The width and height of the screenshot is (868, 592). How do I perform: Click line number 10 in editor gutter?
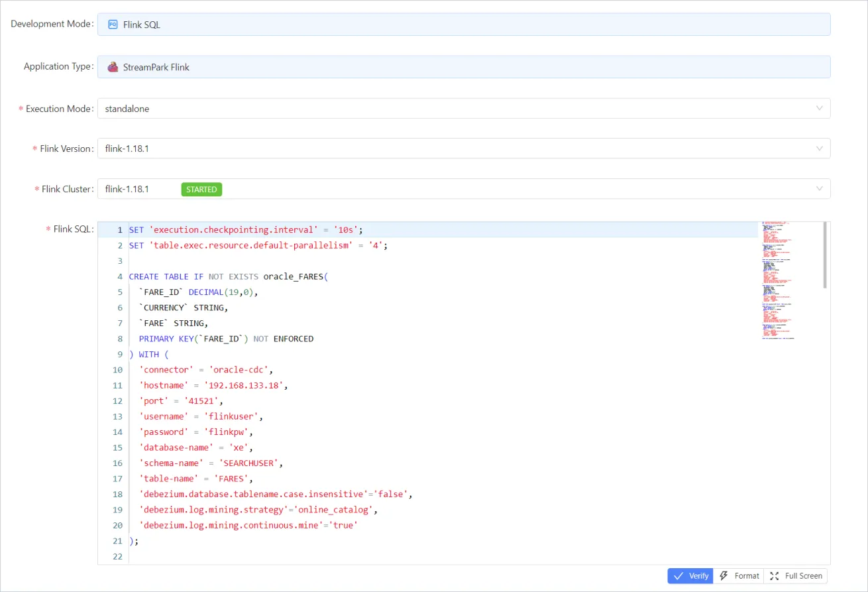pyautogui.click(x=117, y=370)
